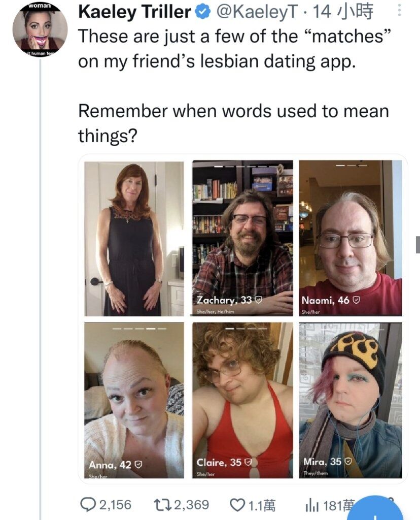
Task: Open the top-left photo of woman in black dress
Action: click(134, 239)
